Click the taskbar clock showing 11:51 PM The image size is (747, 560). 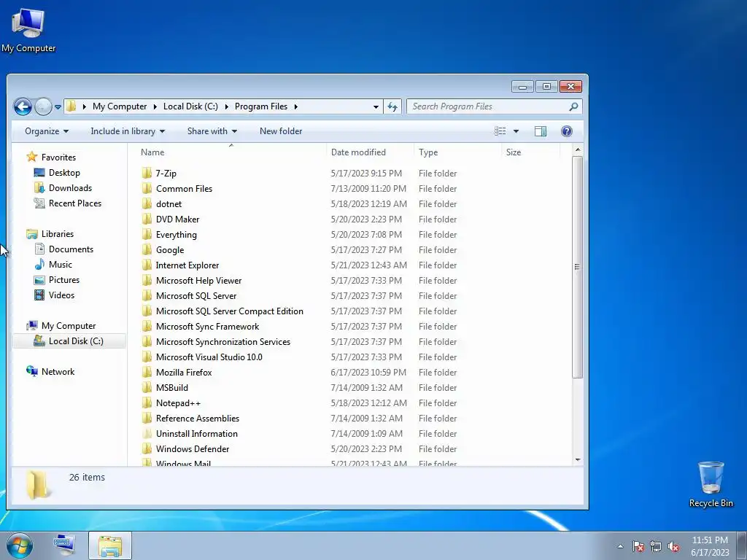click(x=710, y=546)
